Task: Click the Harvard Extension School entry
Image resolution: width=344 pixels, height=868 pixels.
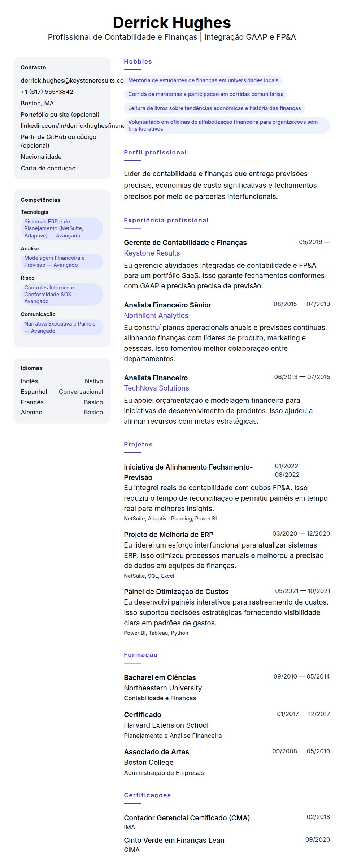Action: click(166, 725)
